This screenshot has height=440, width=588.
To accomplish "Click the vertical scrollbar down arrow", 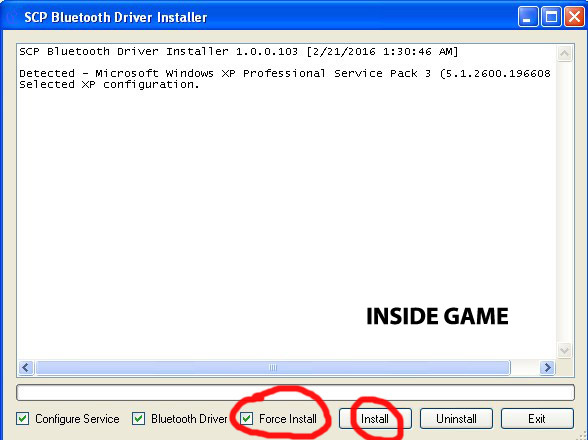I will [x=564, y=350].
